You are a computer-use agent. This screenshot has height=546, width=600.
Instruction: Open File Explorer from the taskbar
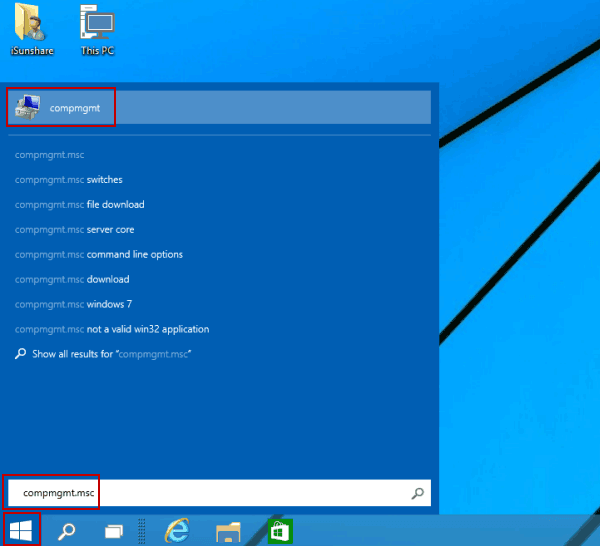229,530
